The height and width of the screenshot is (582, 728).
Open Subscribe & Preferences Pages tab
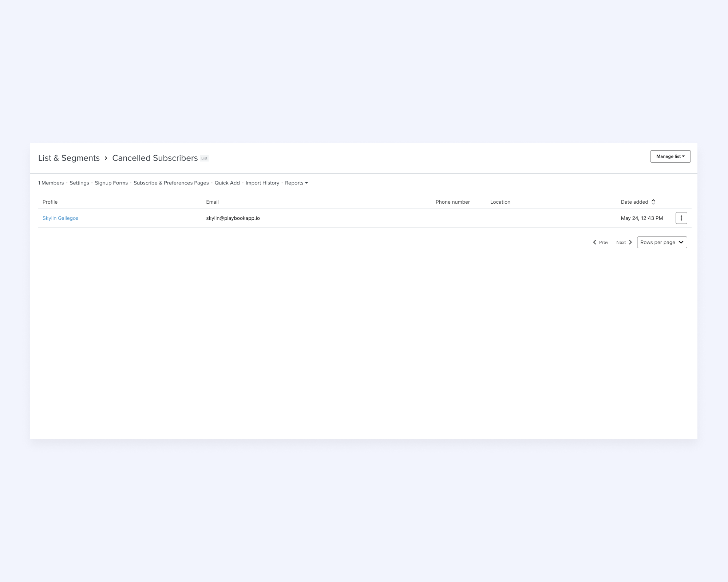coord(171,183)
